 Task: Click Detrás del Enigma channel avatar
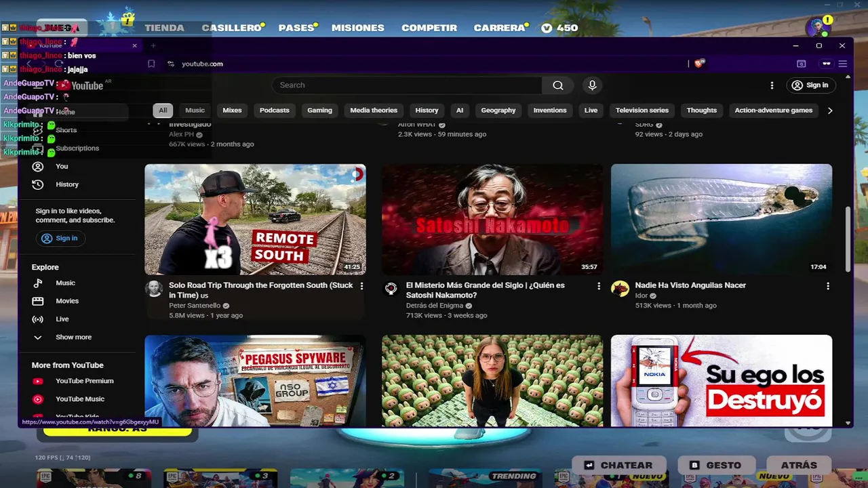(x=391, y=289)
